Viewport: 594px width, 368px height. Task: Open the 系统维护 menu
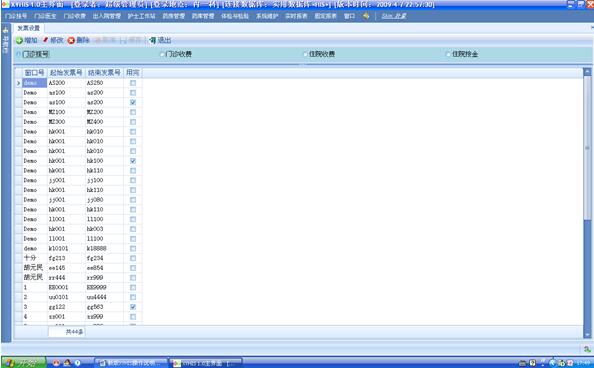(267, 16)
